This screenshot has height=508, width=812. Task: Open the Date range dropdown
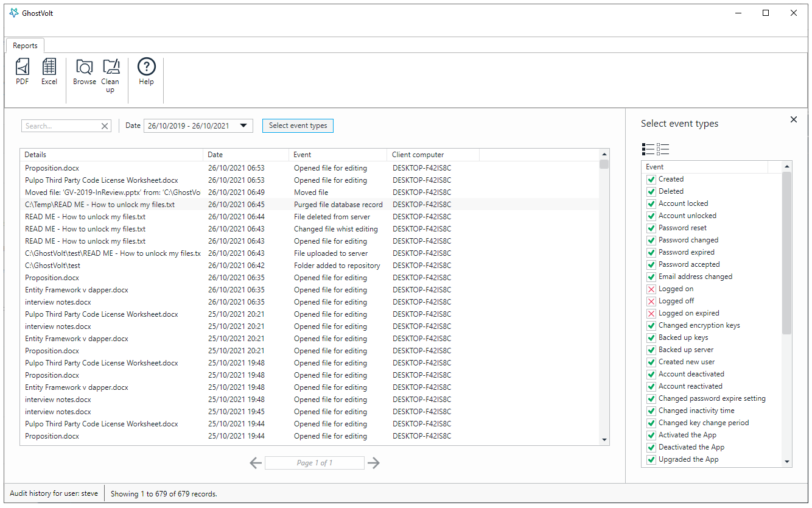tap(243, 126)
